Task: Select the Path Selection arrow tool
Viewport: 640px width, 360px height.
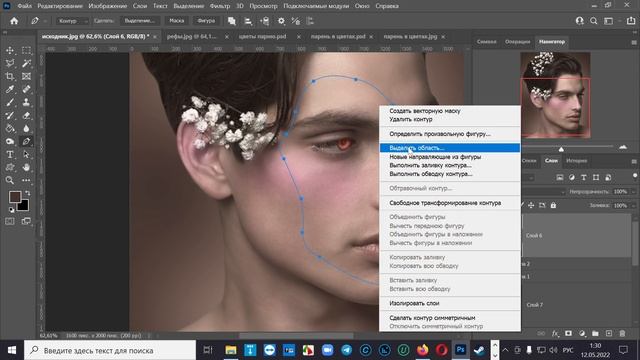Action: pyautogui.click(x=26, y=155)
